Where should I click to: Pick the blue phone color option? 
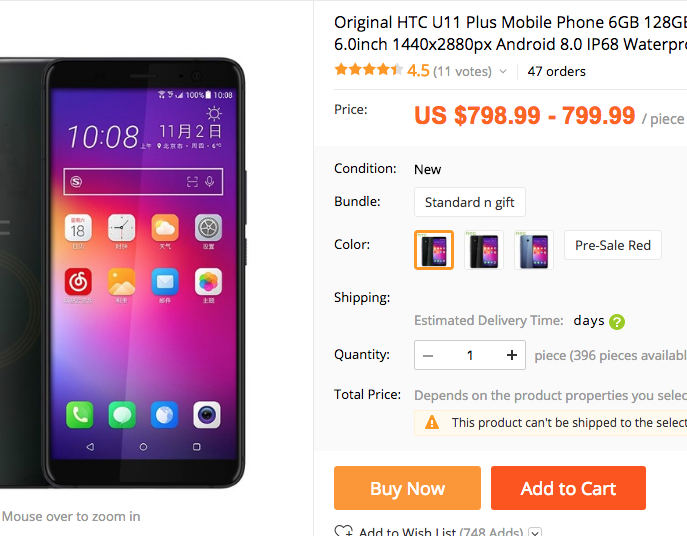click(x=534, y=250)
